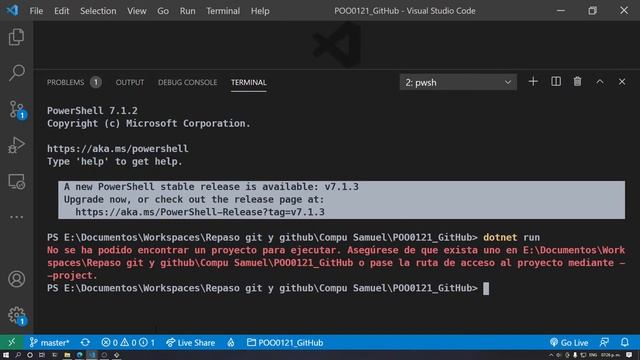Open Windows Start menu
Viewport: 640px width, 360px height.
[x=6, y=355]
